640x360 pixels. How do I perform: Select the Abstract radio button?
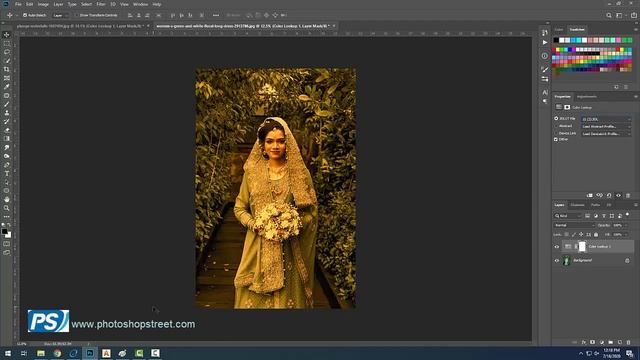(556, 126)
